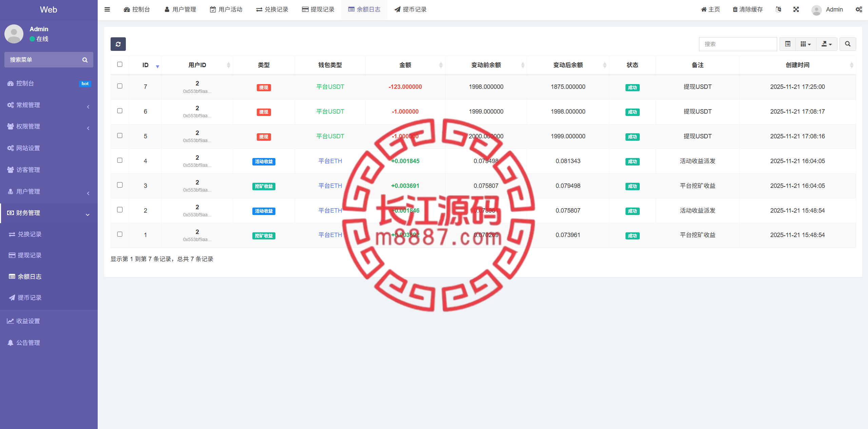The width and height of the screenshot is (868, 429).
Task: Click the 挖矿收益 tag in record 3
Action: click(x=264, y=187)
